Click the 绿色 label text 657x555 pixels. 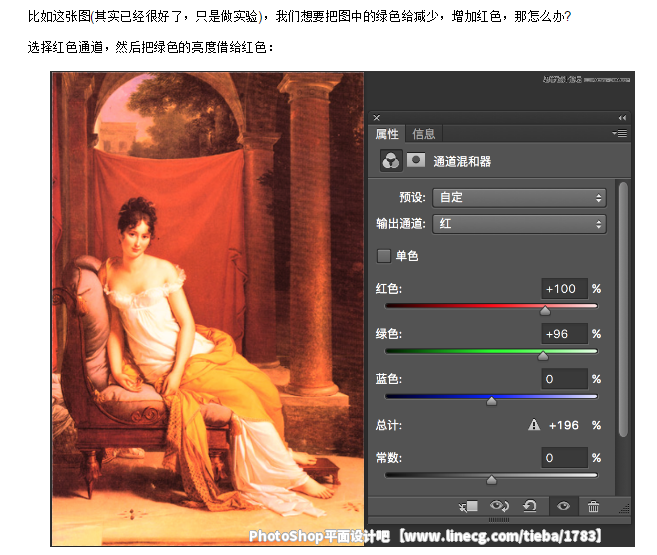[x=388, y=334]
